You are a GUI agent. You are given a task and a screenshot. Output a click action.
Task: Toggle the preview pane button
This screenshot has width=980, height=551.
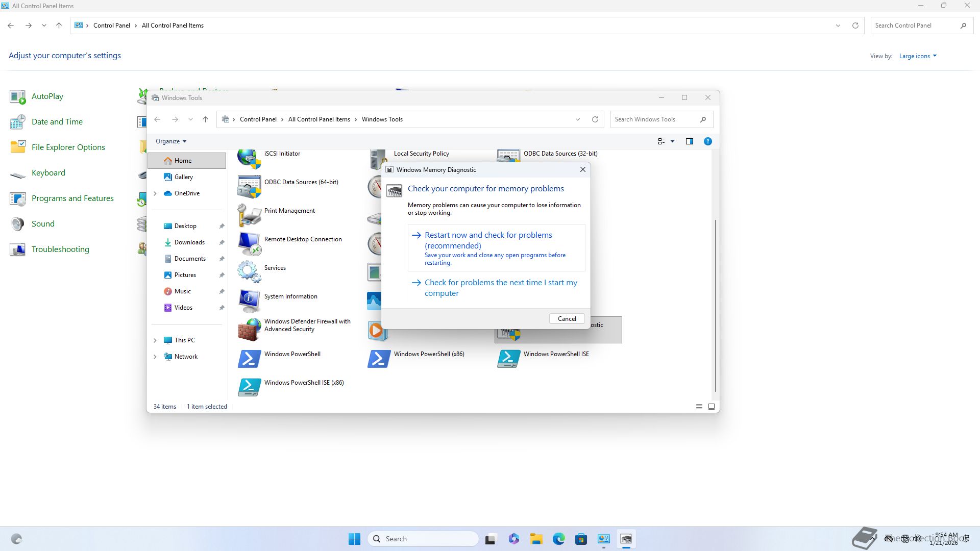click(x=689, y=141)
